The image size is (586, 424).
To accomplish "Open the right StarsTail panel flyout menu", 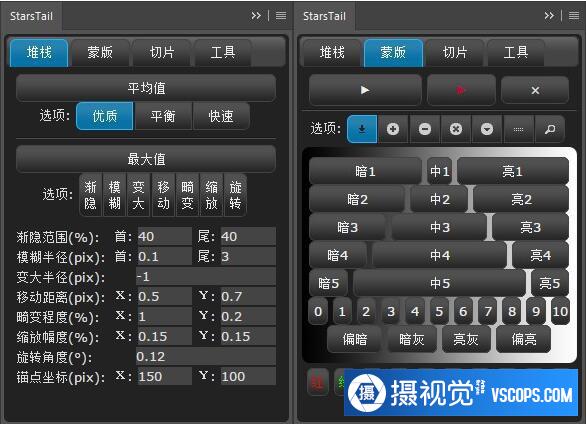I will pyautogui.click(x=574, y=16).
